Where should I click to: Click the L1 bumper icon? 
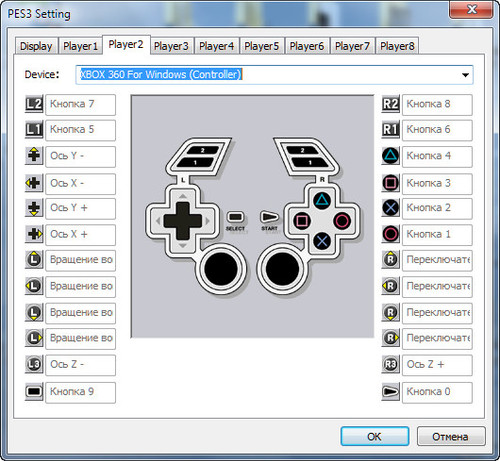click(x=34, y=130)
